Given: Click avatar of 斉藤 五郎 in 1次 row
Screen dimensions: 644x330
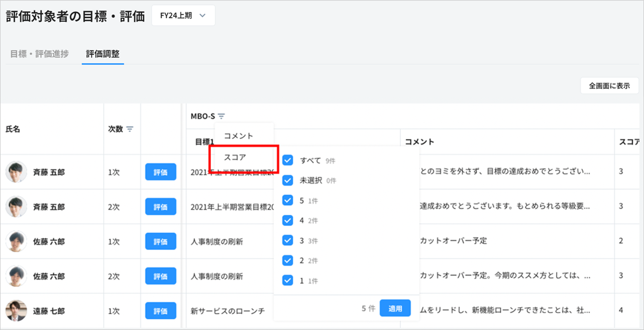Looking at the screenshot, I should pyautogui.click(x=16, y=172).
